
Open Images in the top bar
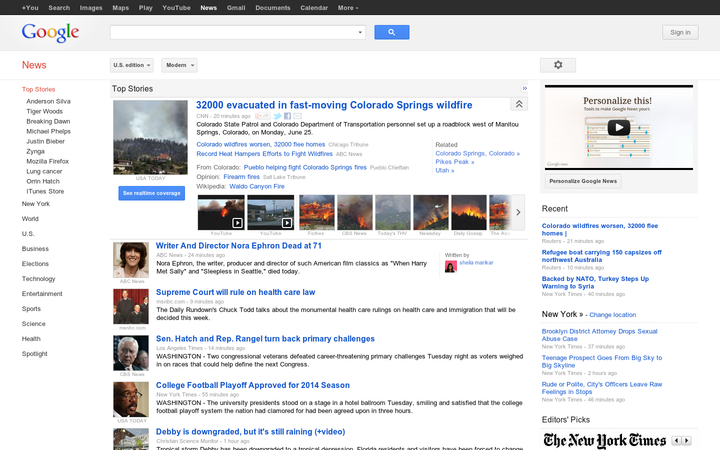91,8
